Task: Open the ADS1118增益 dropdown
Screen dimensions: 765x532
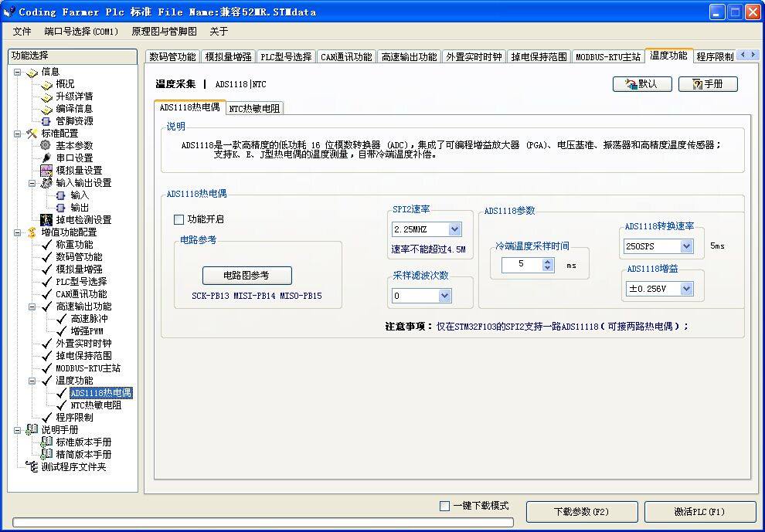Action: [686, 289]
